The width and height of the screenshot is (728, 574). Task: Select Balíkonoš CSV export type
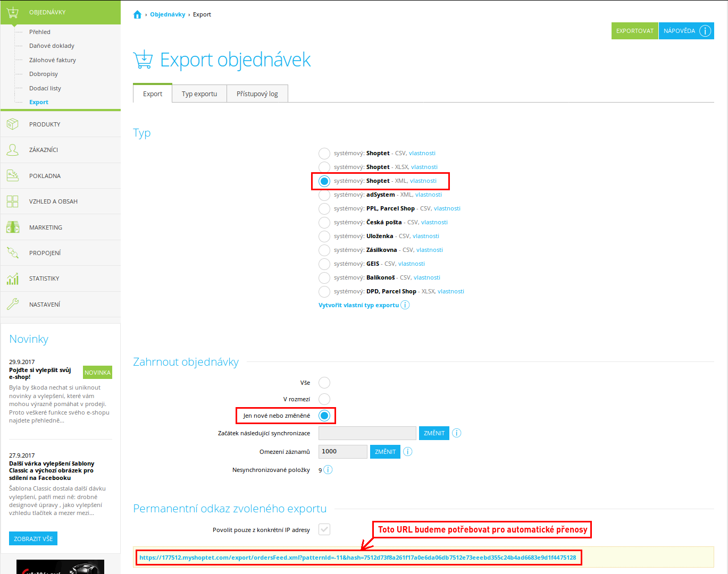[x=324, y=278]
